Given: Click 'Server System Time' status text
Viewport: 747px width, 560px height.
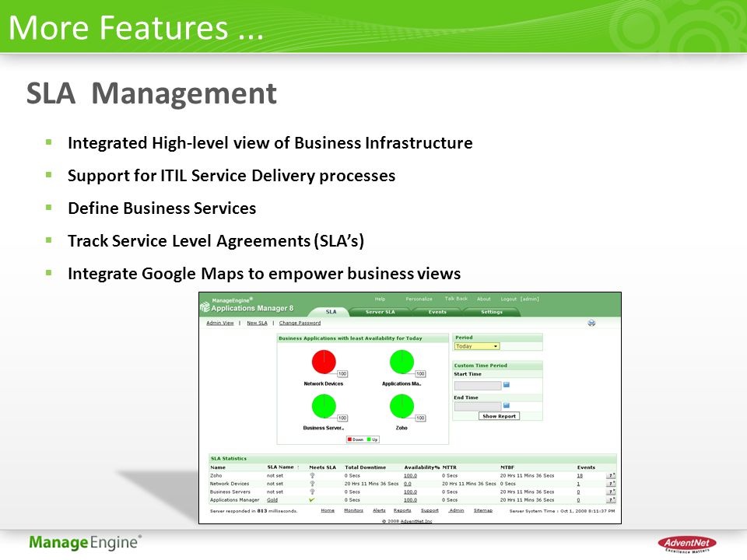Looking at the screenshot, I should [x=562, y=511].
